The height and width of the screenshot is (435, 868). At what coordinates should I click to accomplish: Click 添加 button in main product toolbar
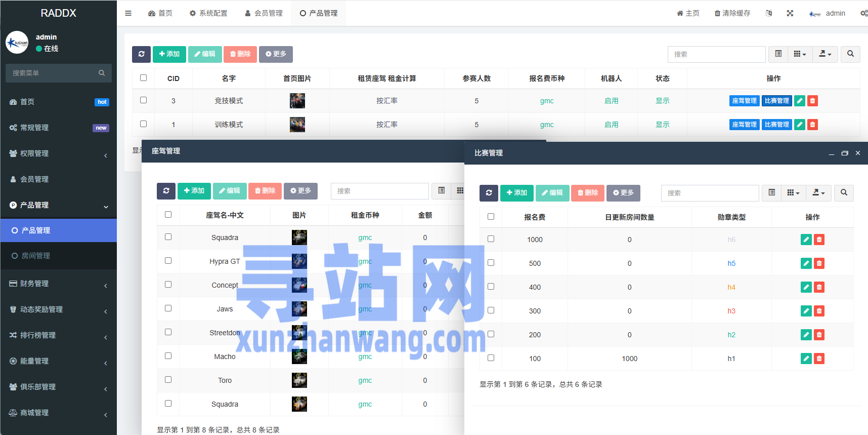coord(169,54)
